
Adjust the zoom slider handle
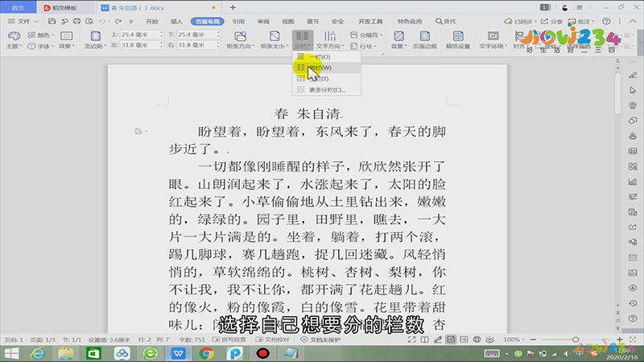pyautogui.click(x=576, y=339)
